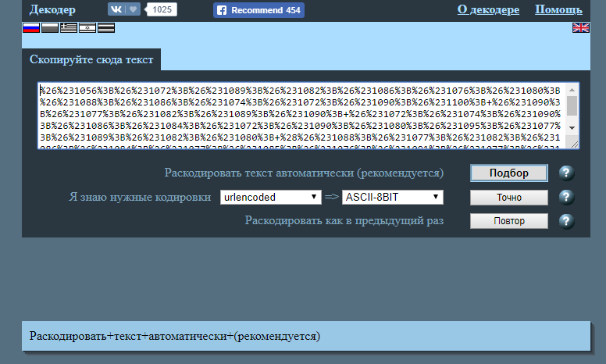Click the text area scrollbar down arrow

click(x=572, y=127)
